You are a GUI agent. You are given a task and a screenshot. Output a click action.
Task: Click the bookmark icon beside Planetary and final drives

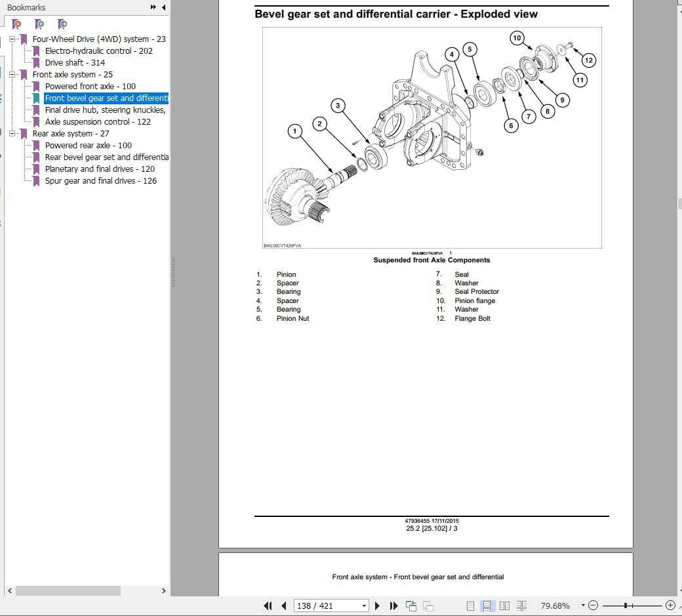[x=37, y=169]
